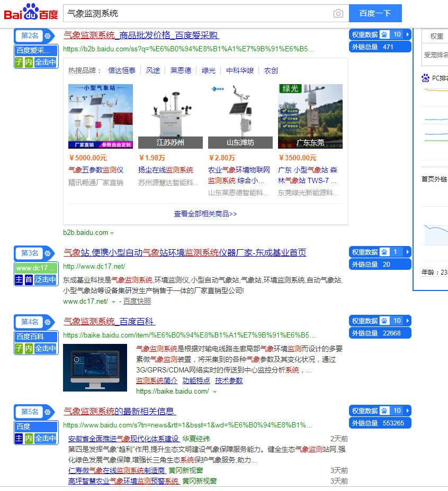Expand 权重数据 arrow for 第3名 result
Viewport: 448px width, 491px height.
(408, 252)
